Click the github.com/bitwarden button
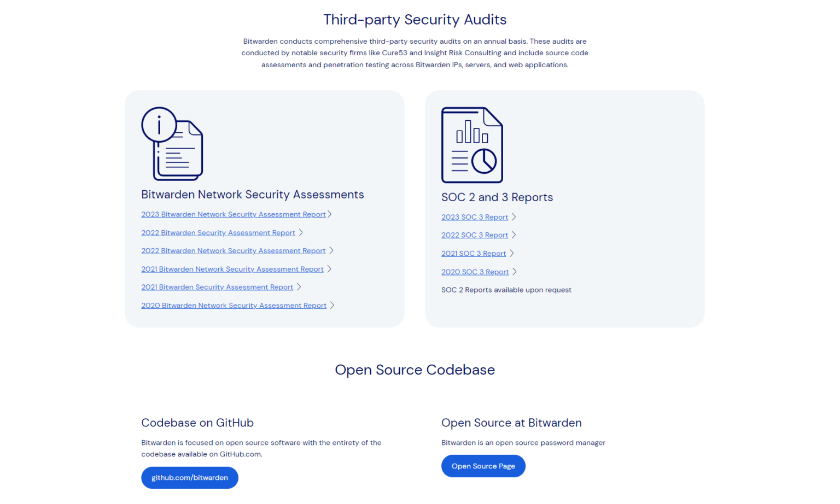Viewport: 840px width, 504px height. [190, 478]
